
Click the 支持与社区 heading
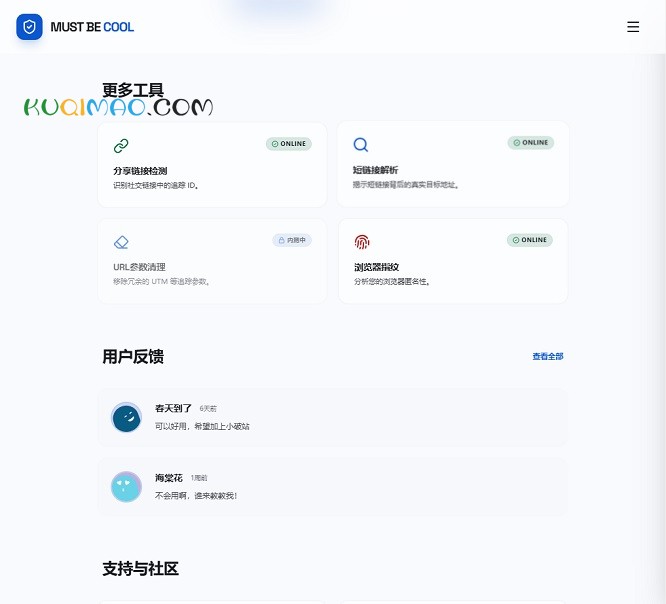pos(141,569)
